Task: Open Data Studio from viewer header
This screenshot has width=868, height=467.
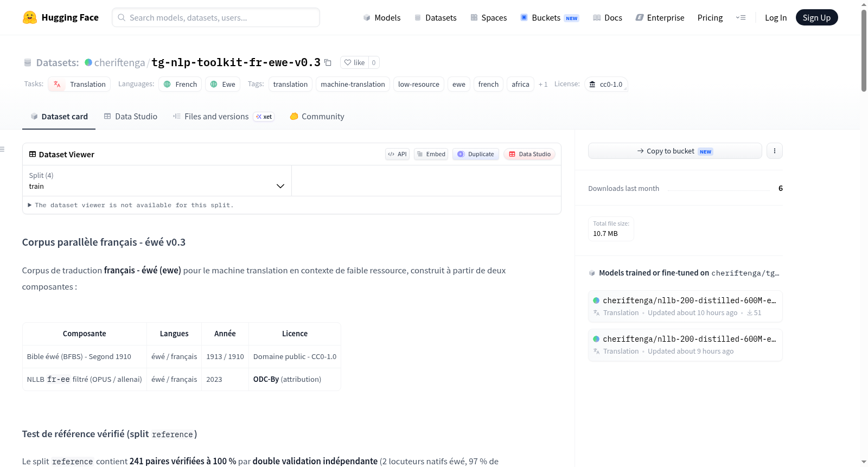Action: [529, 154]
